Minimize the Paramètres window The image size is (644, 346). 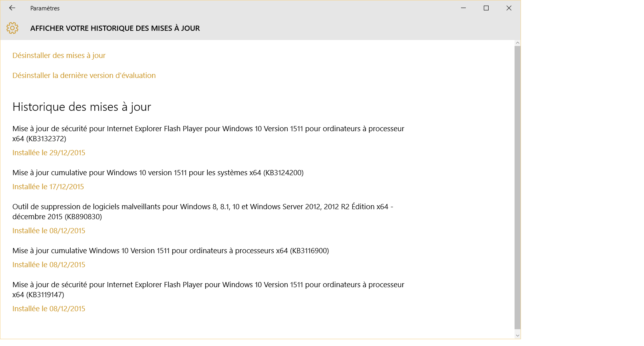click(463, 8)
